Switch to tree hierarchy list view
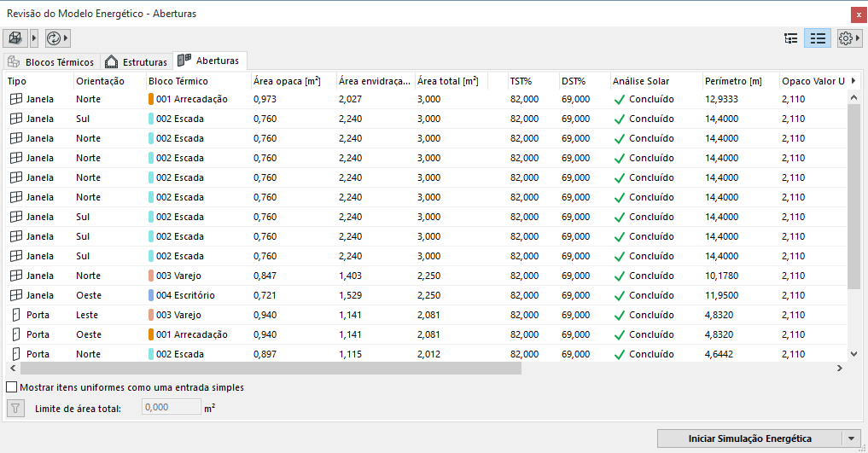The image size is (868, 453). click(x=791, y=38)
